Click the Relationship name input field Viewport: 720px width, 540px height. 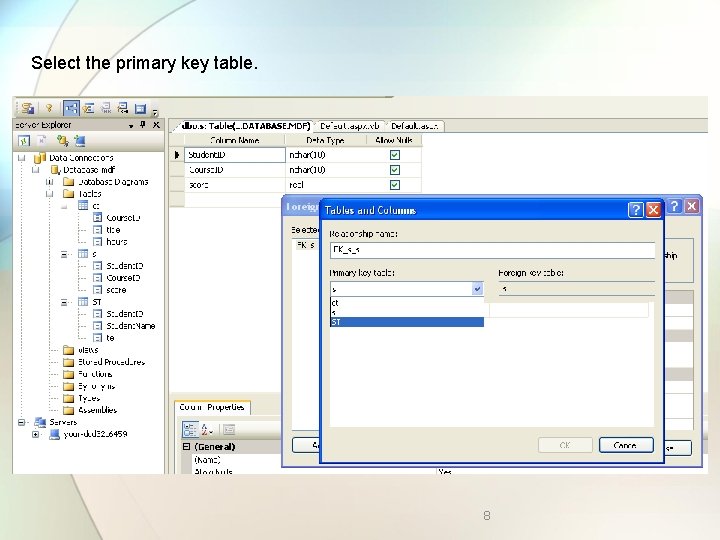(x=492, y=250)
